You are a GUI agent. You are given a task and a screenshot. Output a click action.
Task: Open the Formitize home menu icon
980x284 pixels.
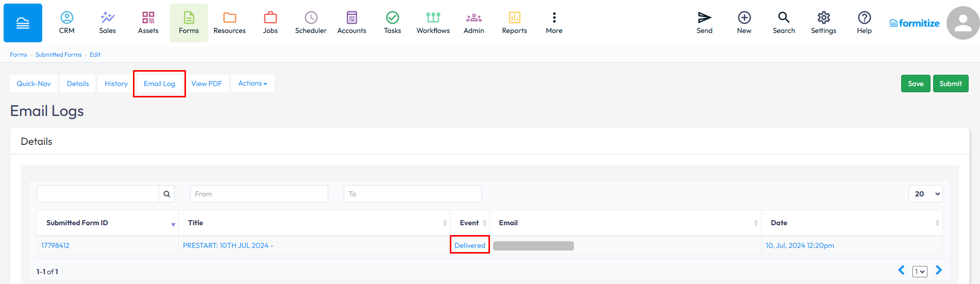[23, 23]
